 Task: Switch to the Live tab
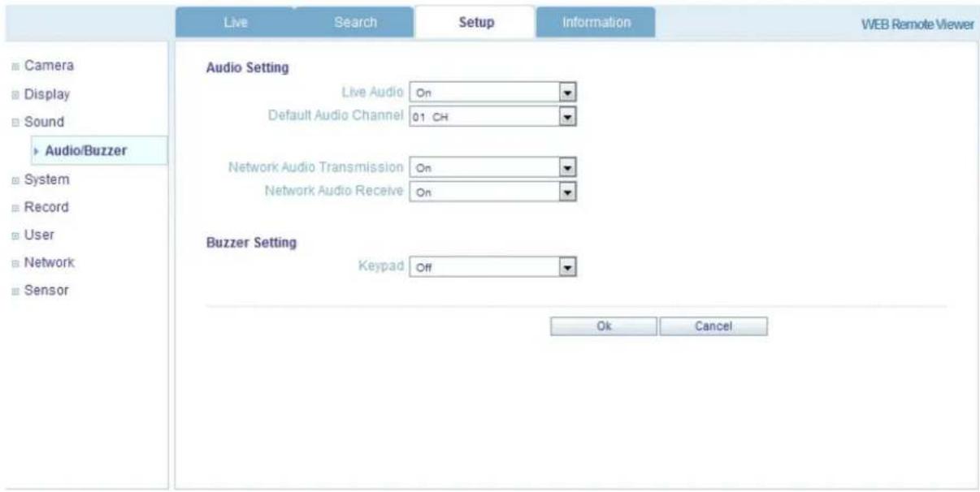point(237,24)
